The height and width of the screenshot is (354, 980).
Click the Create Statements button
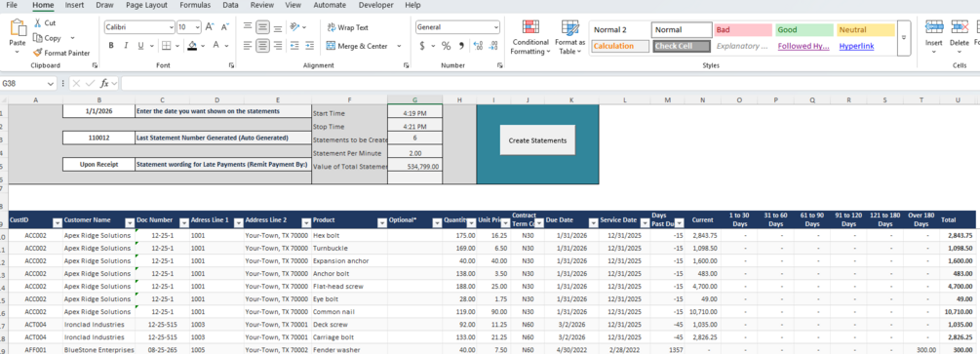[x=537, y=140]
